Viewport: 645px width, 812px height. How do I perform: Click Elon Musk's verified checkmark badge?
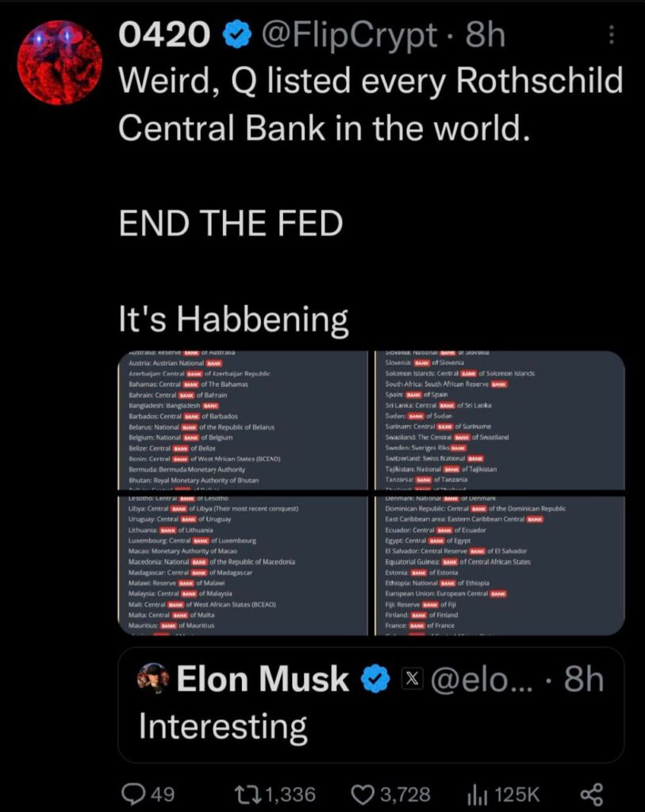tap(375, 680)
